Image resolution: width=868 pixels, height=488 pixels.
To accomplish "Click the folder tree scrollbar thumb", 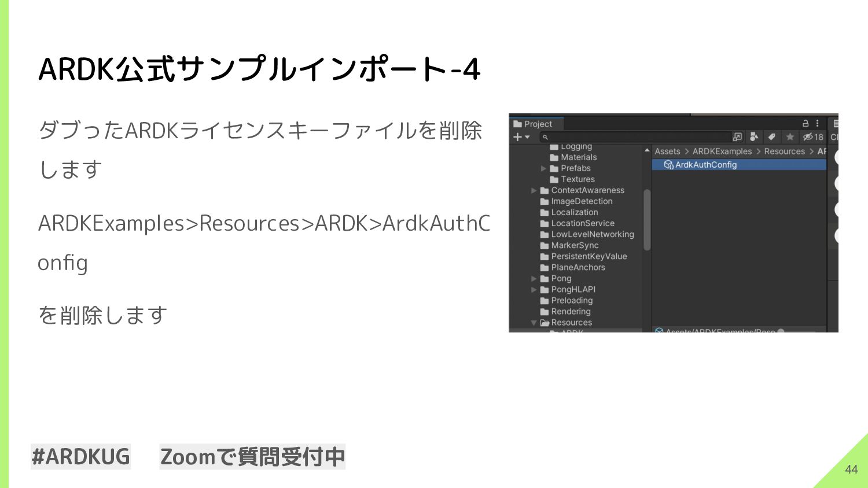I will pyautogui.click(x=647, y=220).
